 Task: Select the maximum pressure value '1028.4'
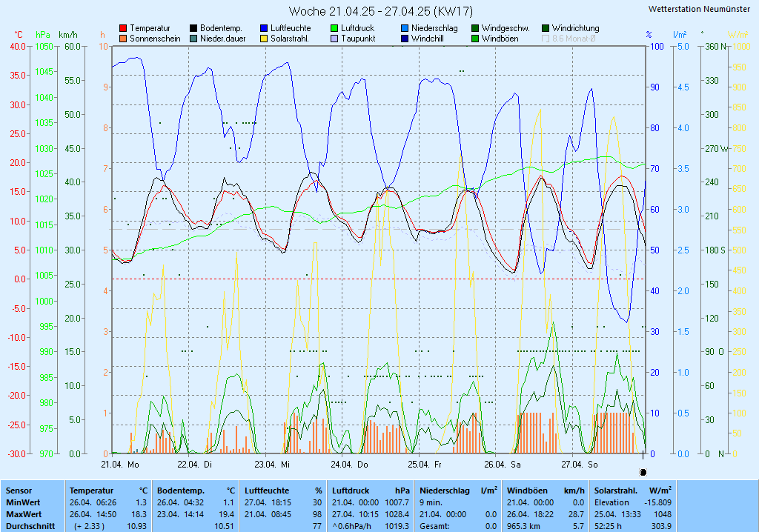coord(397,514)
